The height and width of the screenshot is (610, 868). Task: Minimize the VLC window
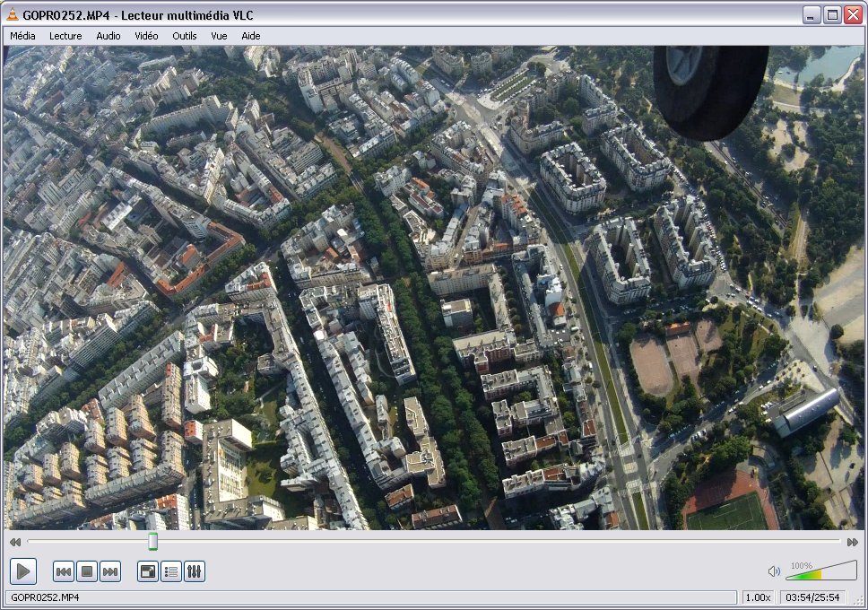tap(811, 15)
